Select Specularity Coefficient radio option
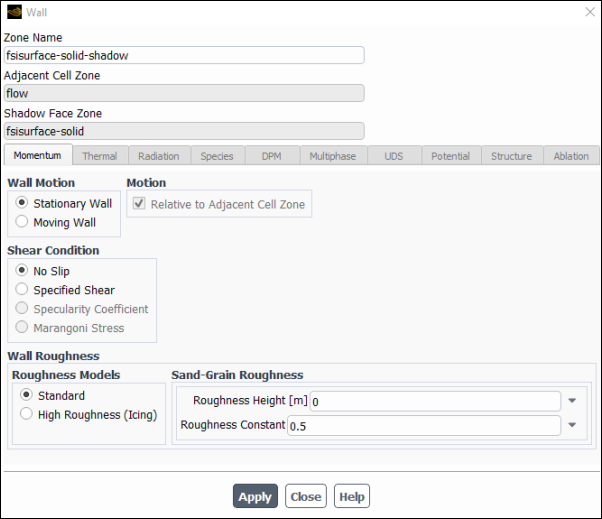Screen dimensions: 602x519 coord(22,308)
